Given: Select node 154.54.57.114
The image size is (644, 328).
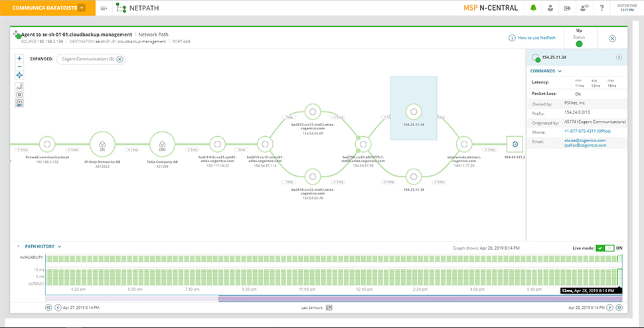Looking at the screenshot, I should coord(265,144).
